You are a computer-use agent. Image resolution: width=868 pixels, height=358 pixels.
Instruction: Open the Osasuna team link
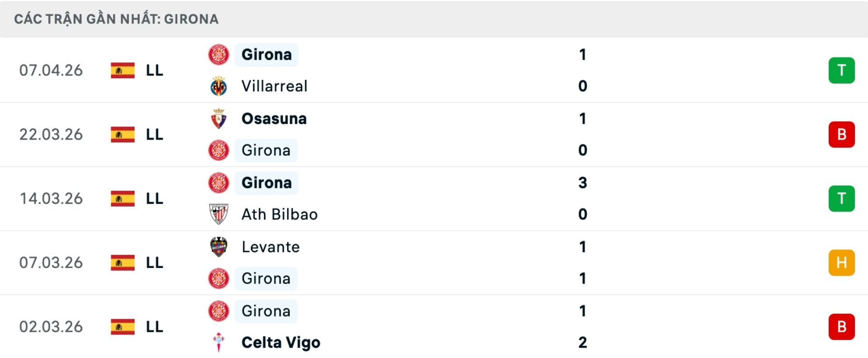pos(274,119)
